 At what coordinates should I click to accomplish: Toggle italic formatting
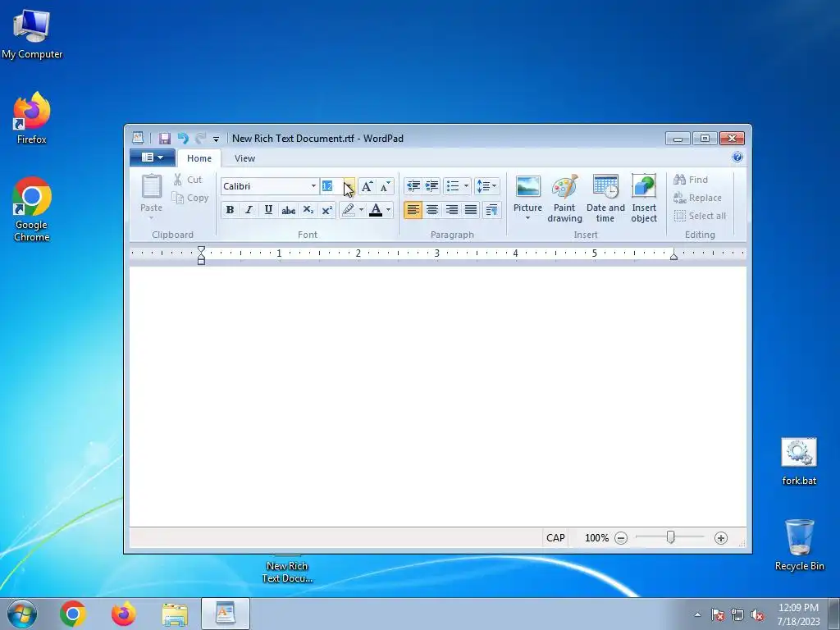tap(249, 210)
